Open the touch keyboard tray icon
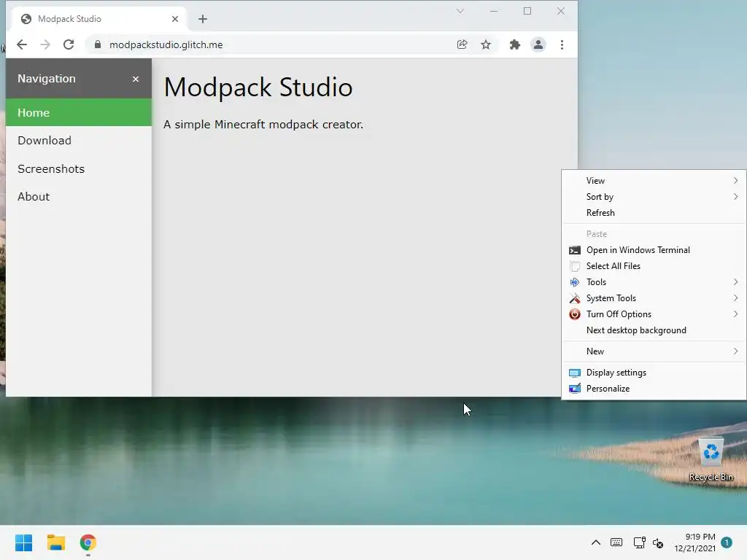This screenshot has height=560, width=747. (616, 542)
